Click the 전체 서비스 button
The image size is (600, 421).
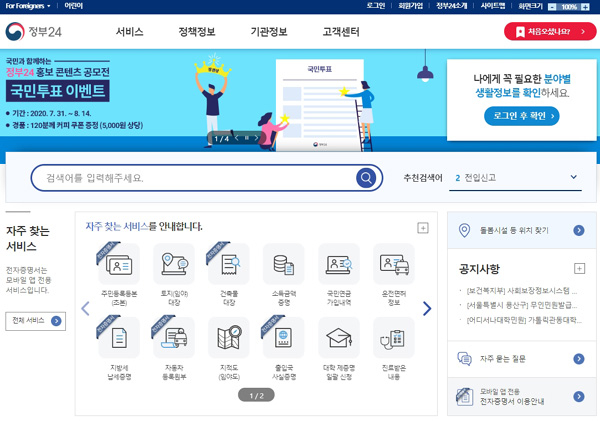point(36,321)
